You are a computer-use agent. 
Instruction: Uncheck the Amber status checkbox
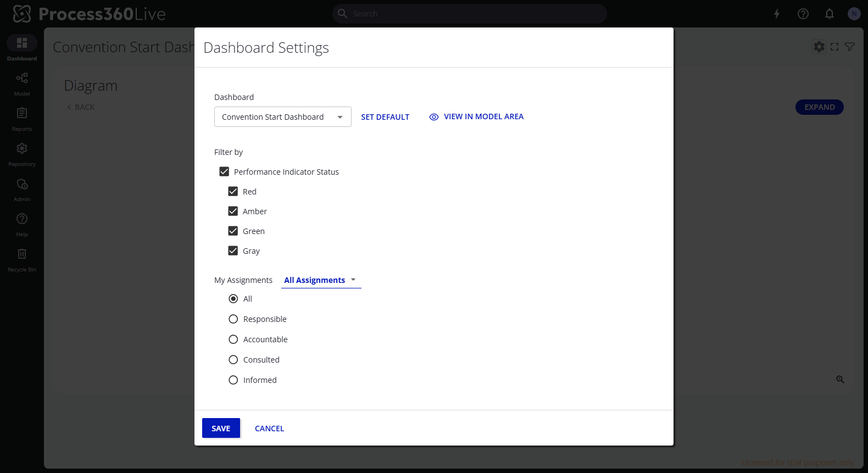(233, 211)
